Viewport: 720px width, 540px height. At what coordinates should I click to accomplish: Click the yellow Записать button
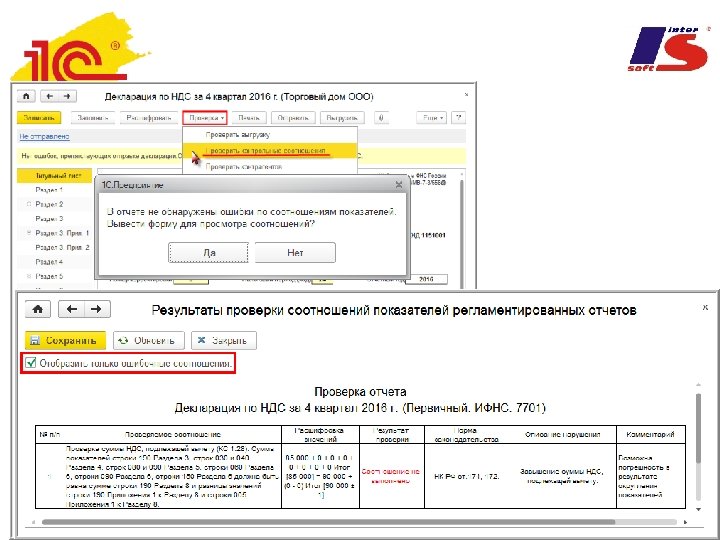tap(39, 118)
